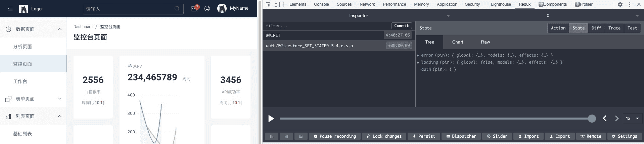This screenshot has height=144, width=644.
Task: Step back to previous action arrow
Action: 605,118
